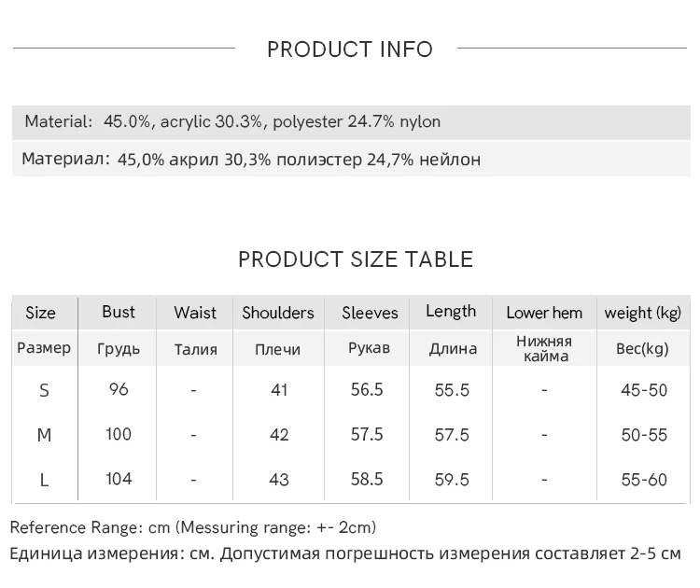Viewport: 700px width, 588px height.
Task: Click the Lower hem column header
Action: point(544,313)
